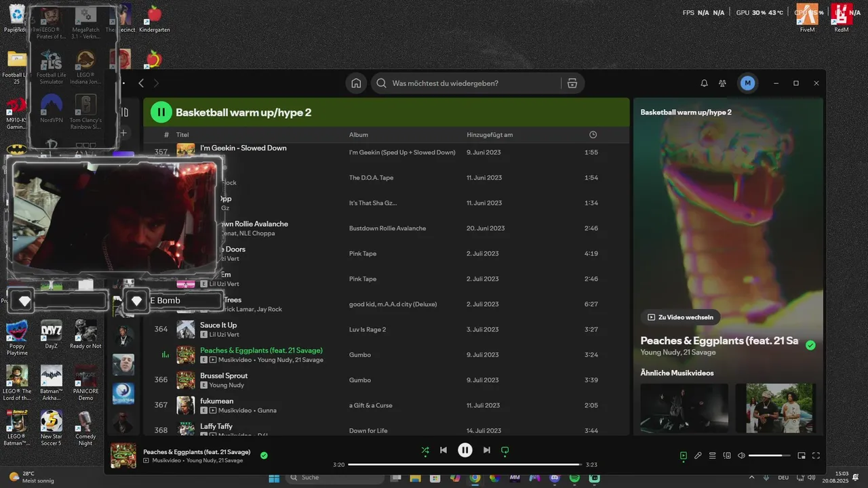The height and width of the screenshot is (488, 868).
Task: Open notifications bell icon
Action: click(704, 83)
